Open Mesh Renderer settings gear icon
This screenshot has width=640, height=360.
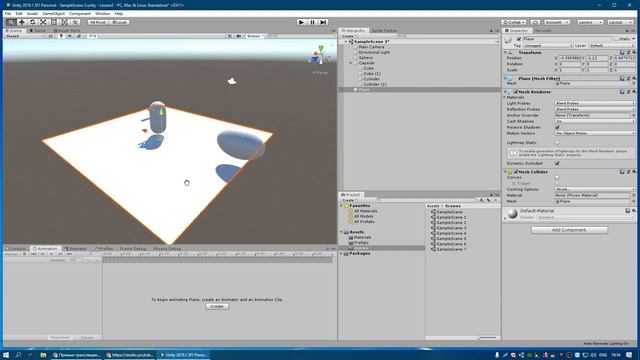tap(634, 92)
